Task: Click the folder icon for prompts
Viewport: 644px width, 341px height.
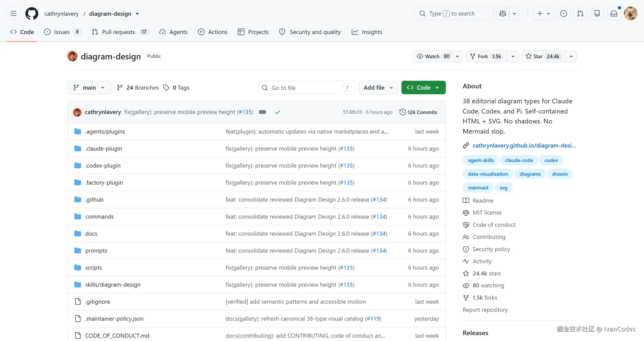Action: tap(78, 251)
